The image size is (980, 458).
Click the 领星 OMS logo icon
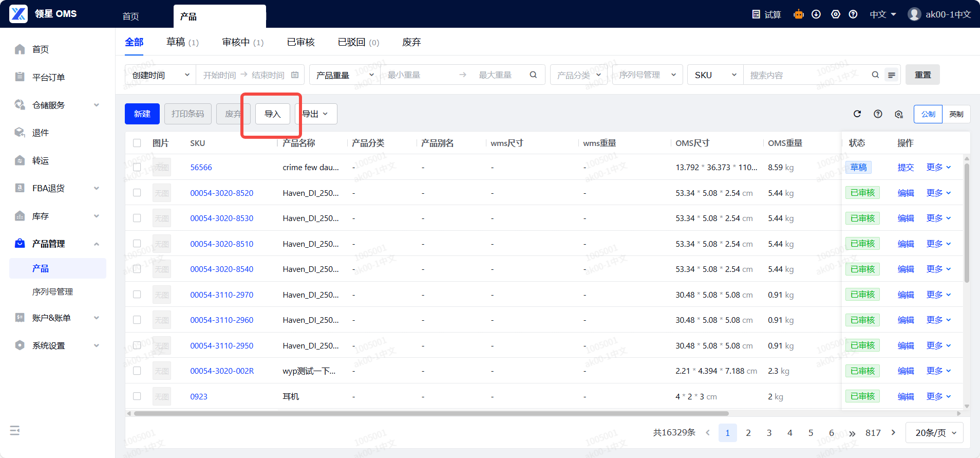coord(18,14)
